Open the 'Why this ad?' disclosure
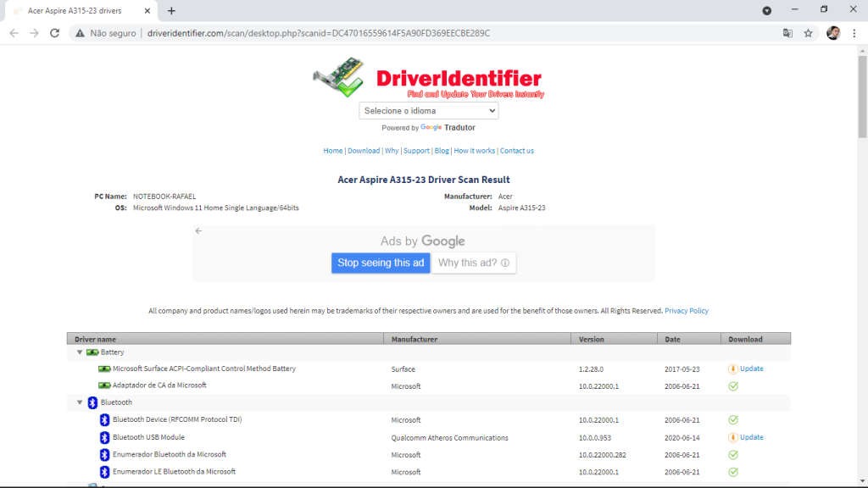Image resolution: width=868 pixels, height=488 pixels. [x=473, y=263]
